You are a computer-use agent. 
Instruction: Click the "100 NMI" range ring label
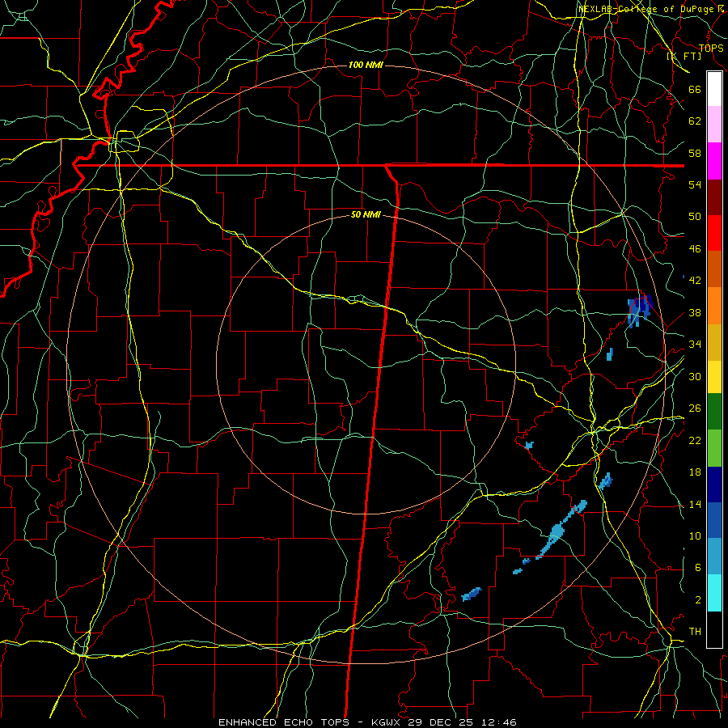[x=366, y=65]
